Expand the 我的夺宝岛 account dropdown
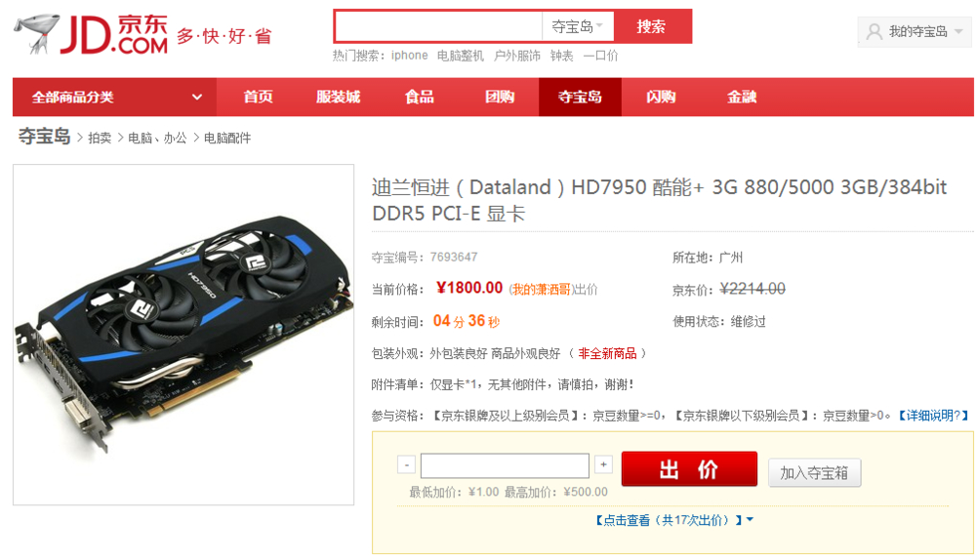Viewport: 976px width, 560px height. 915,31
